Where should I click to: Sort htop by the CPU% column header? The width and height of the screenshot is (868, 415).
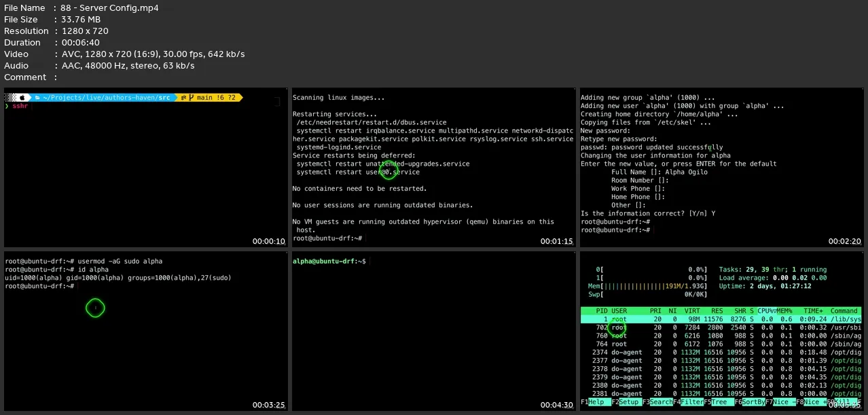tap(766, 311)
